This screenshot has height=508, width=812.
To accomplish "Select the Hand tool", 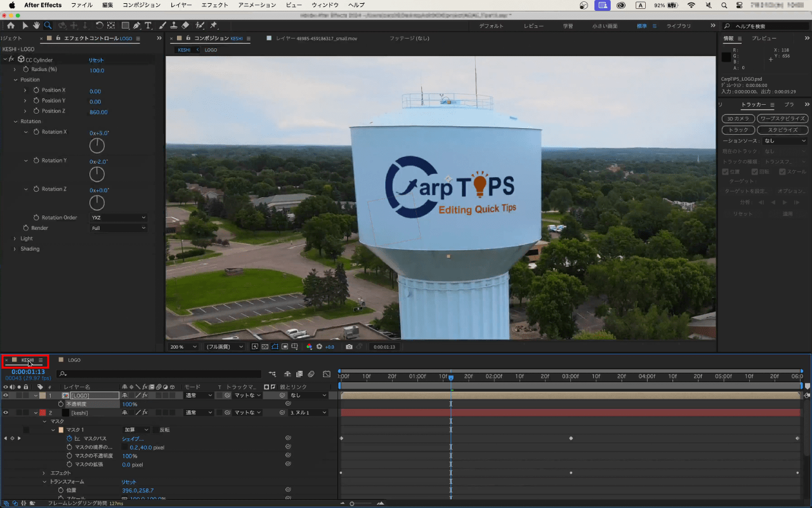I will tap(36, 25).
